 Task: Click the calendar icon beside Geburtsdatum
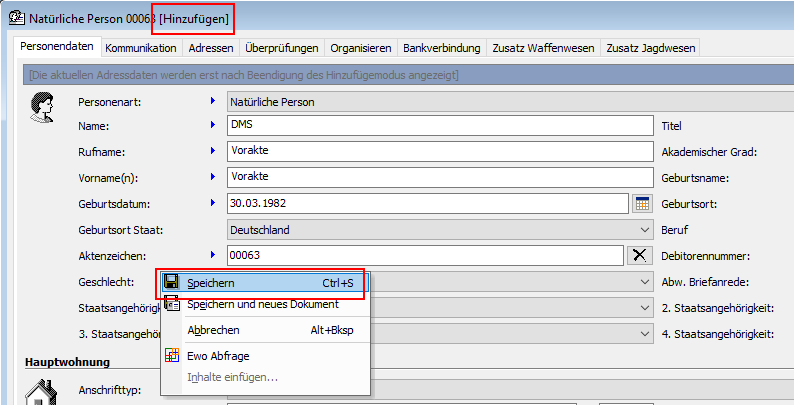[641, 203]
